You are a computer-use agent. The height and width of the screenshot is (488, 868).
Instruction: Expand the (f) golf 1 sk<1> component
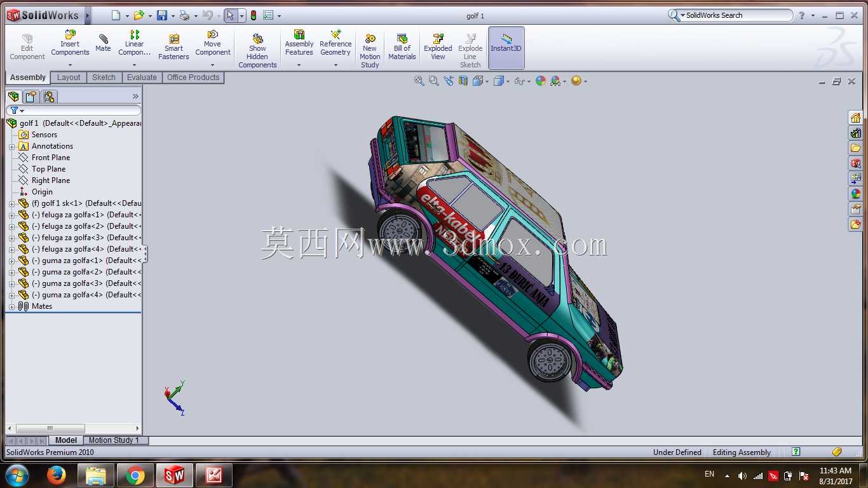11,203
